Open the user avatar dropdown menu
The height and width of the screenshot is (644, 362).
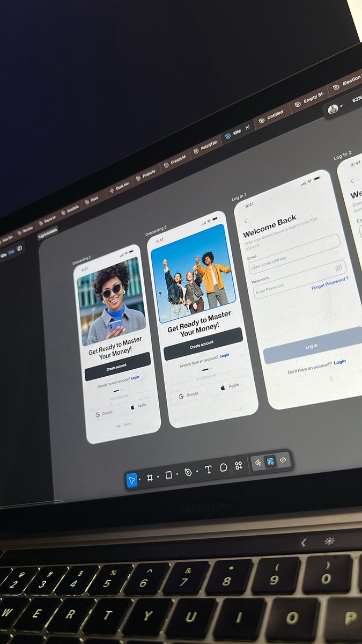[336, 109]
